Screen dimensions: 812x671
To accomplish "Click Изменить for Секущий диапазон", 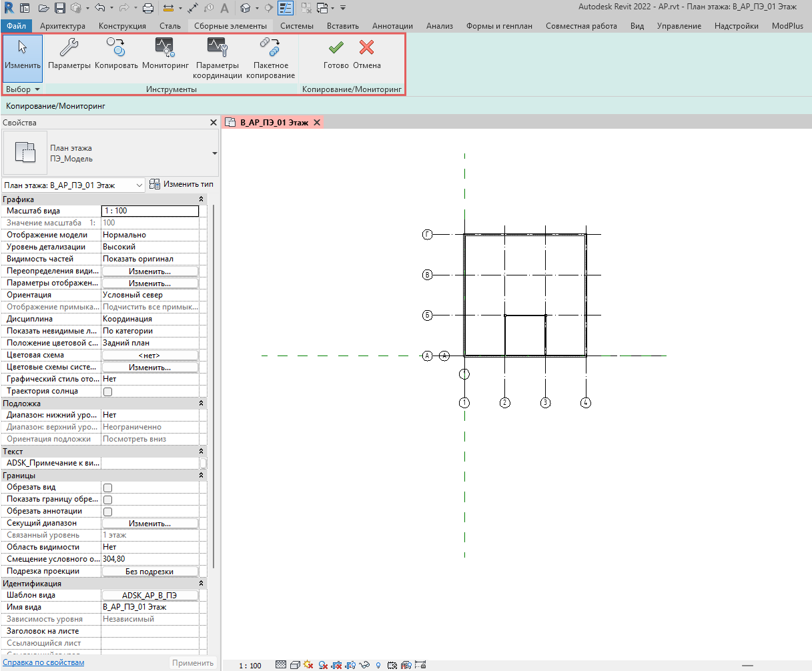I will coord(150,524).
